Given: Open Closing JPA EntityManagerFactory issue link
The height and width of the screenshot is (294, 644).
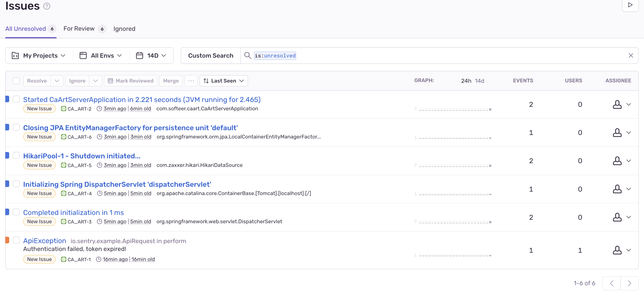Looking at the screenshot, I should pos(130,128).
